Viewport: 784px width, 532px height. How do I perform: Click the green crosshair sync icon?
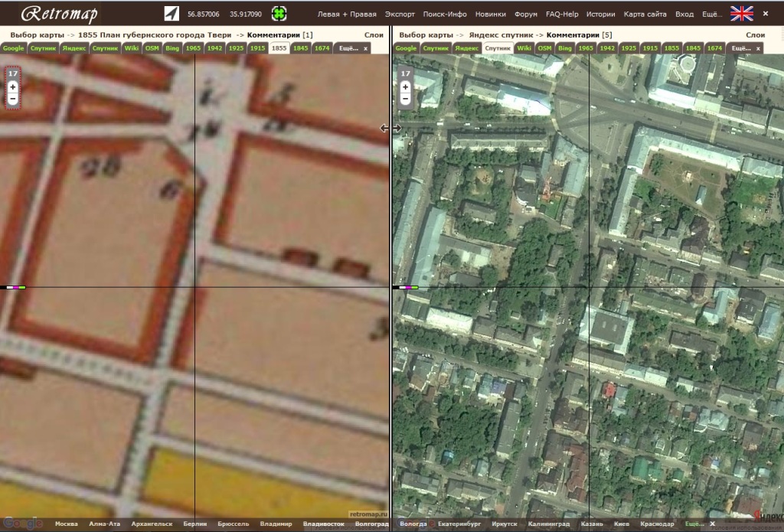[x=279, y=14]
